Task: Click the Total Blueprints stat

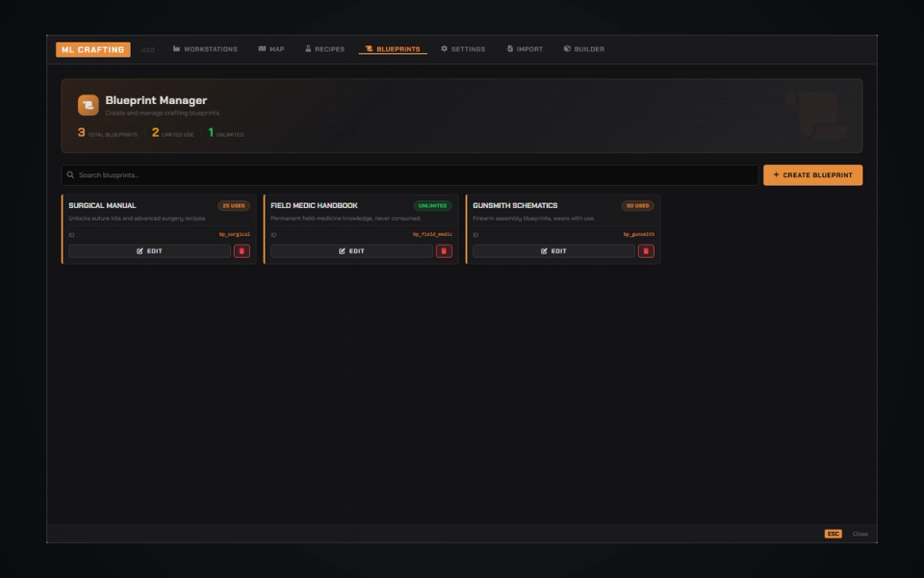Action: point(107,133)
